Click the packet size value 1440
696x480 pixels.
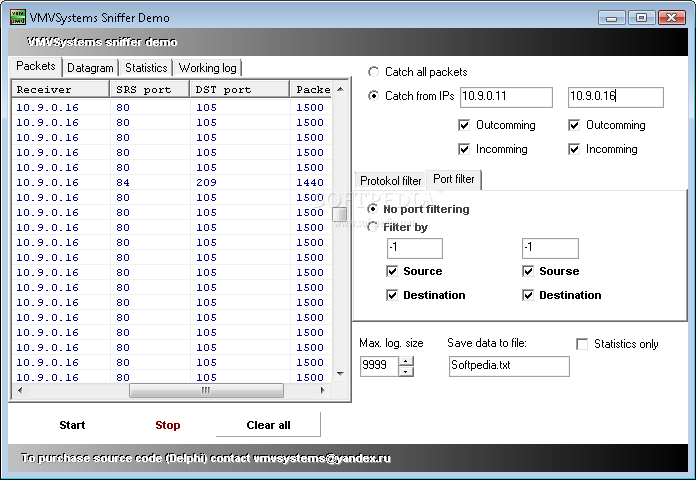tap(310, 182)
